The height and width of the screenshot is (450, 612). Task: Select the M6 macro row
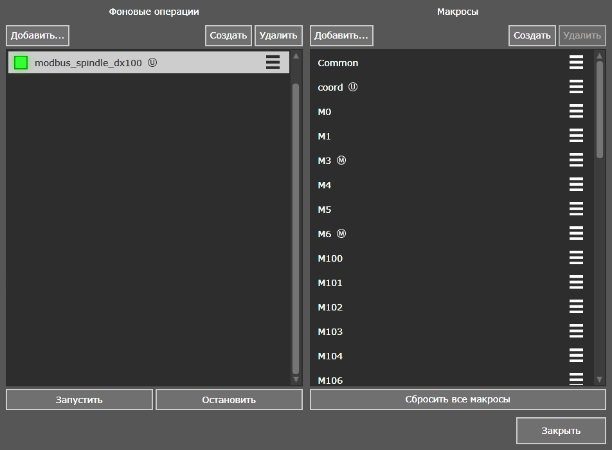click(452, 234)
